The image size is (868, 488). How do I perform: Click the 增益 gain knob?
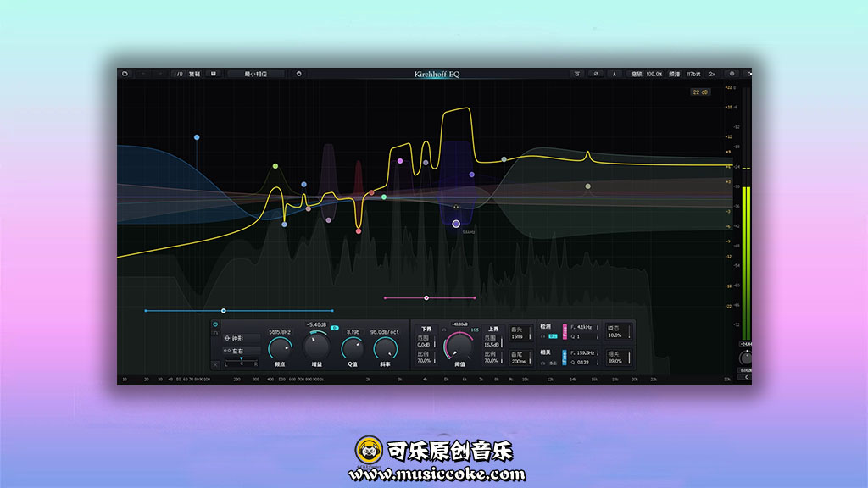point(316,347)
